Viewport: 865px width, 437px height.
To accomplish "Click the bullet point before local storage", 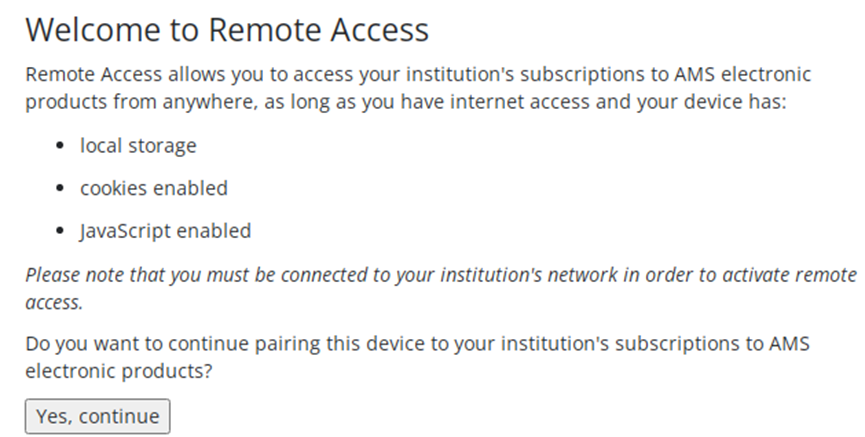I will (60, 146).
